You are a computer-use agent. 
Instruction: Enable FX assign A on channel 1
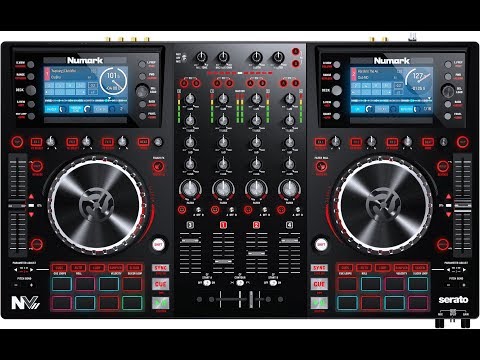(x=217, y=83)
